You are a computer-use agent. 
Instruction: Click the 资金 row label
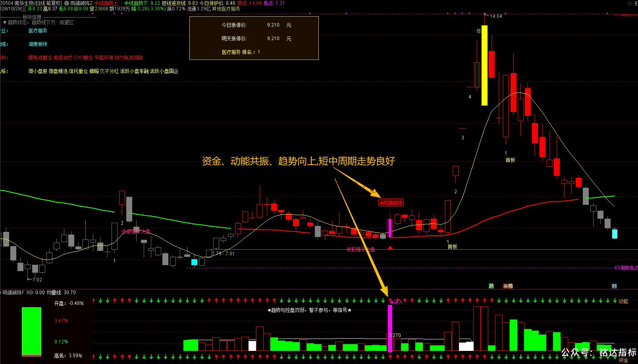click(x=623, y=360)
